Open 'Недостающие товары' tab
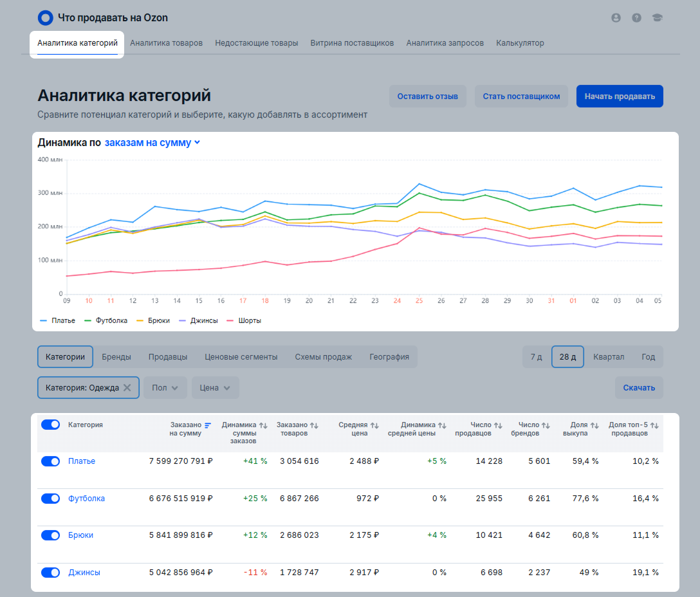Viewport: 700px width, 597px height. 256,43
